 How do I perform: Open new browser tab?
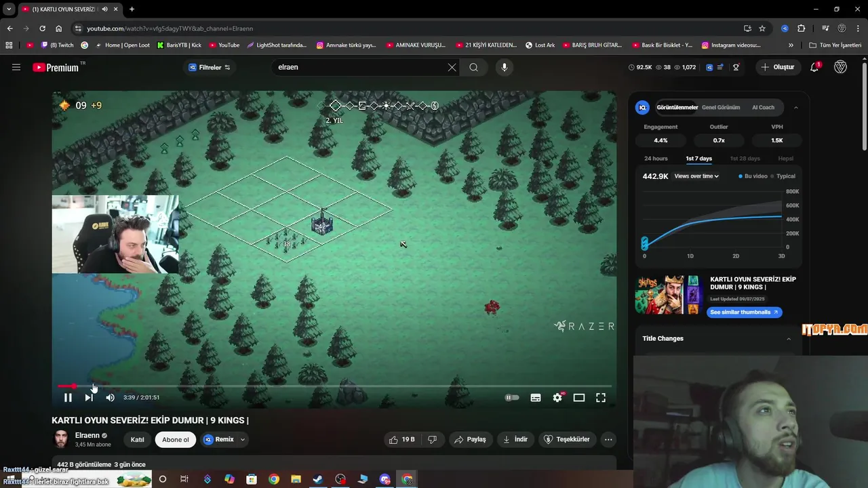tap(132, 9)
